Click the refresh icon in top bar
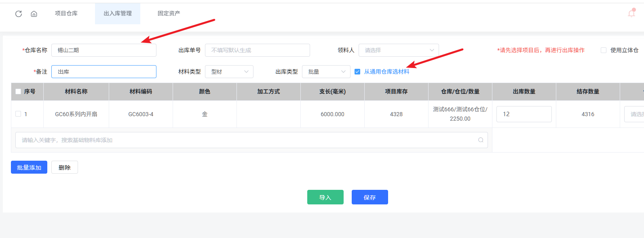Image resolution: width=644 pixels, height=238 pixels. (19, 14)
